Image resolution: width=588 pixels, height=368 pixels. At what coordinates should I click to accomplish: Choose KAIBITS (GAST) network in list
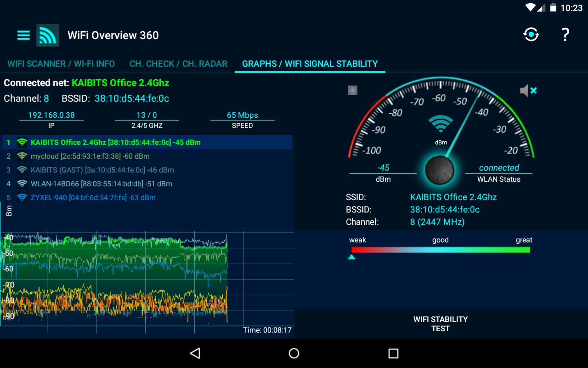102,170
